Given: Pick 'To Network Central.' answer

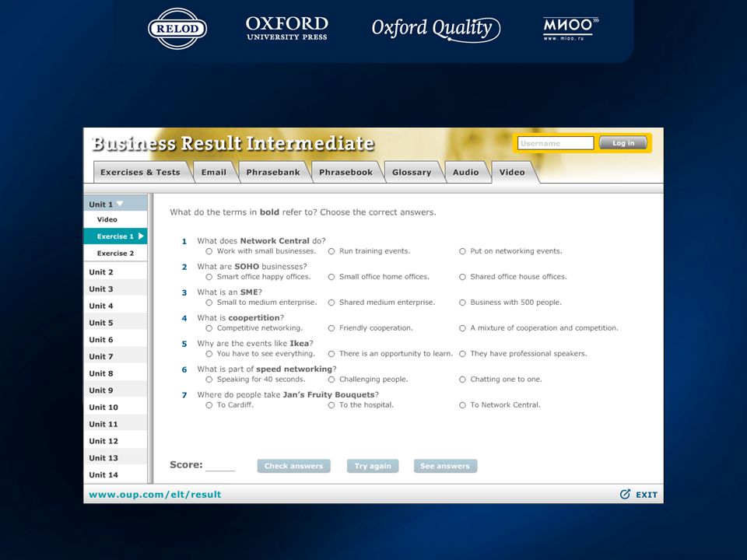Looking at the screenshot, I should click(x=462, y=406).
